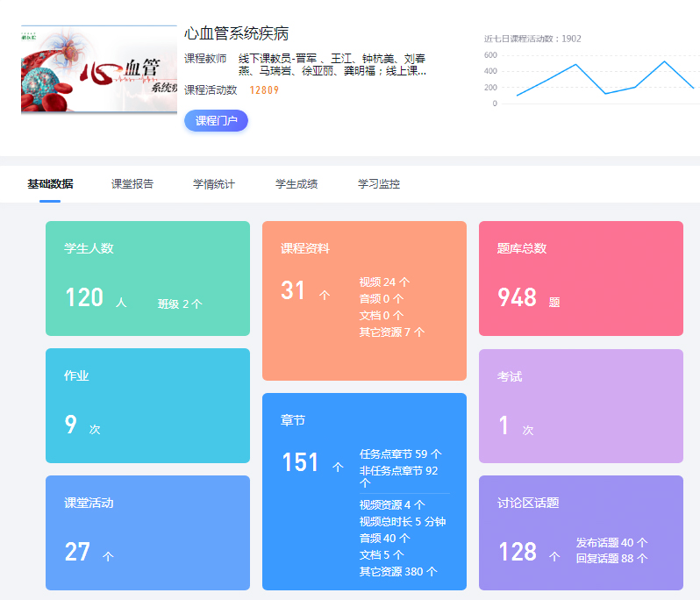
Task: Open the cardiovascular course cover thumbnail
Action: click(x=98, y=70)
